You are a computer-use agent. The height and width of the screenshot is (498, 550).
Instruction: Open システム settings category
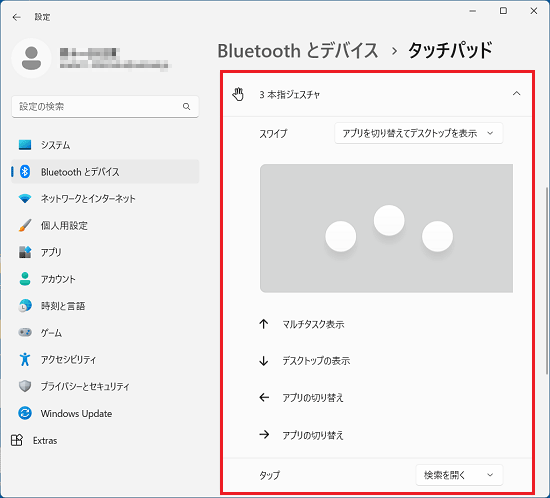105,145
